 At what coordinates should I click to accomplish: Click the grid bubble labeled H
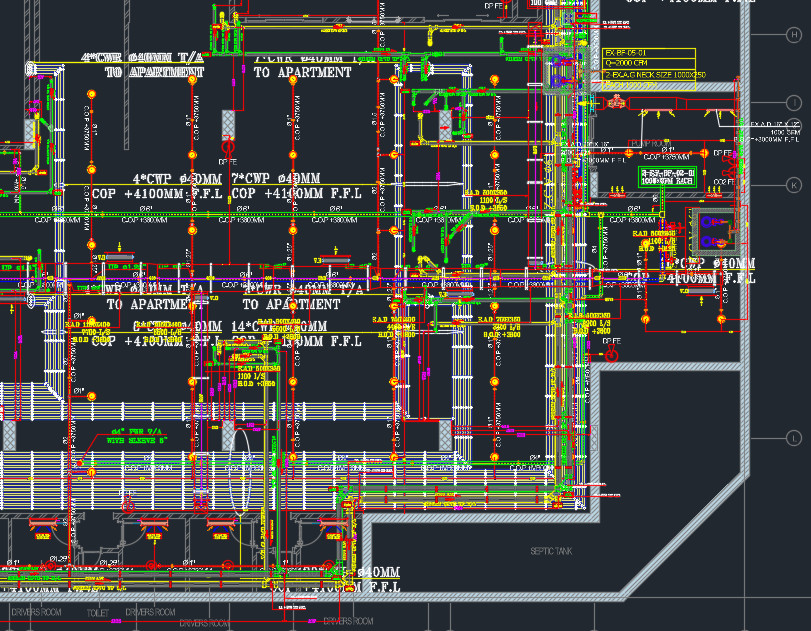coord(794,35)
